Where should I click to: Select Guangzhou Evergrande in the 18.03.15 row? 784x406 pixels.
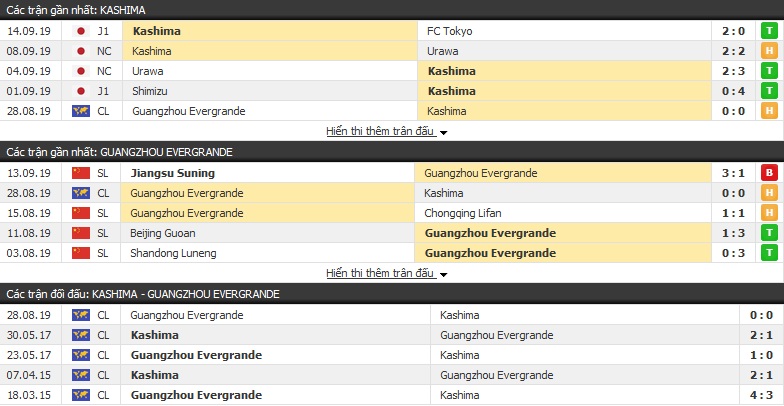pos(196,395)
